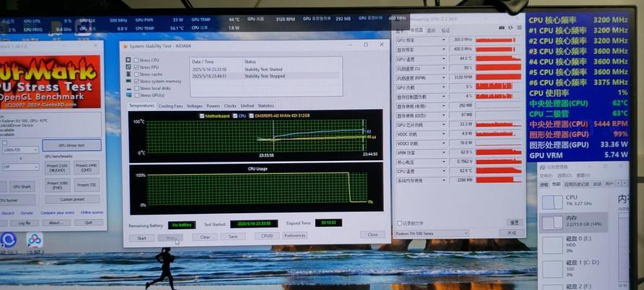Switch to Statistics tab
The image size is (644, 290).
click(266, 106)
